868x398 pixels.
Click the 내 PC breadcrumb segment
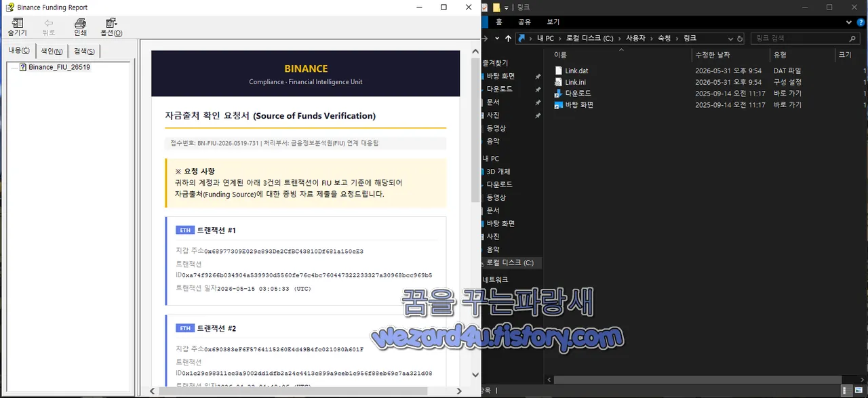(545, 39)
